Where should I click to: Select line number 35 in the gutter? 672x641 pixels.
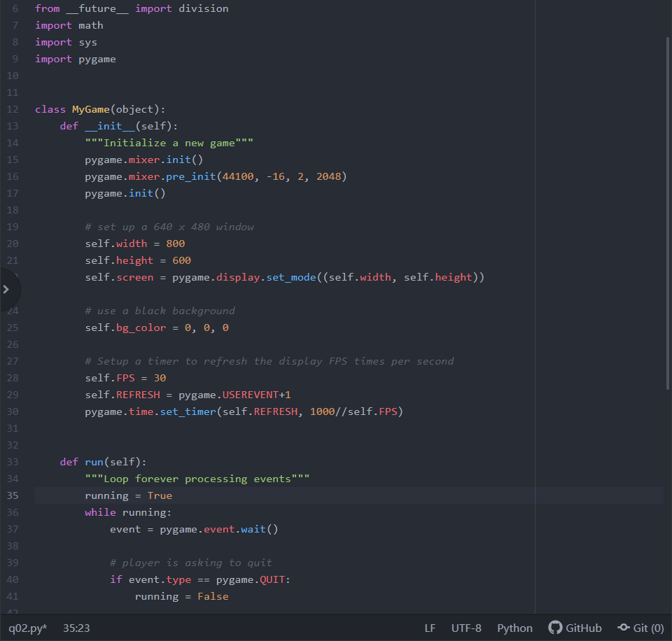[15, 495]
